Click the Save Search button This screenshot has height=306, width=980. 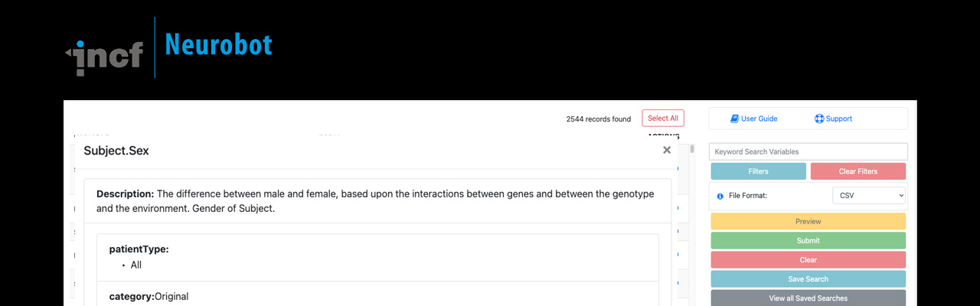click(x=808, y=279)
